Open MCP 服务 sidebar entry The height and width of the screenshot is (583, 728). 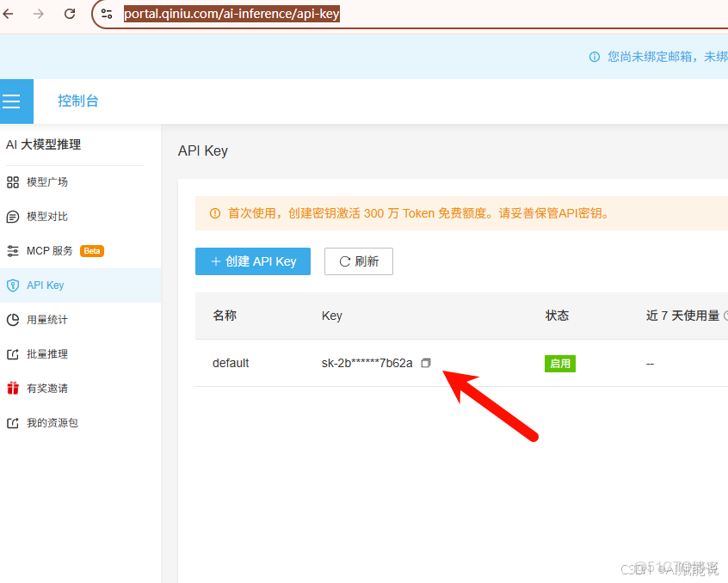coord(50,251)
